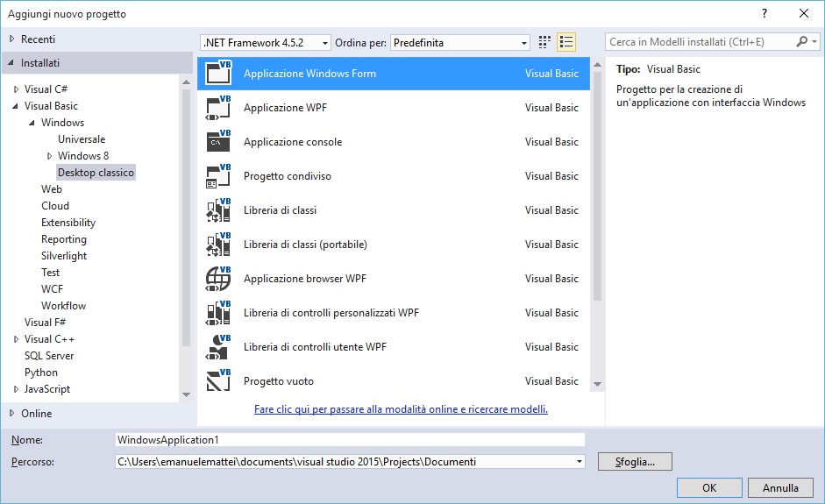Select Libreria di controlli utente WPF icon
825x504 pixels.
point(218,347)
